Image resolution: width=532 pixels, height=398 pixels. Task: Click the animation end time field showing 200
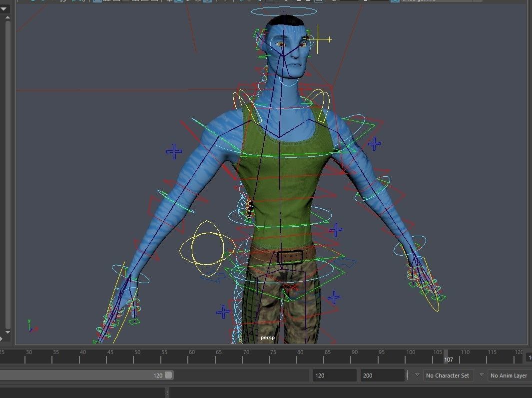pyautogui.click(x=382, y=375)
